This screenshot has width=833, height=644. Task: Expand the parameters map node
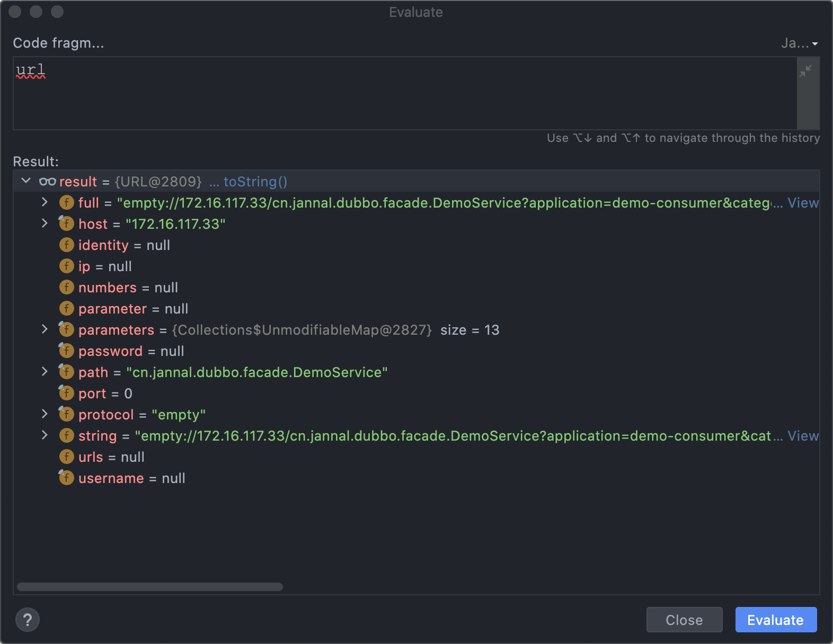tap(45, 329)
